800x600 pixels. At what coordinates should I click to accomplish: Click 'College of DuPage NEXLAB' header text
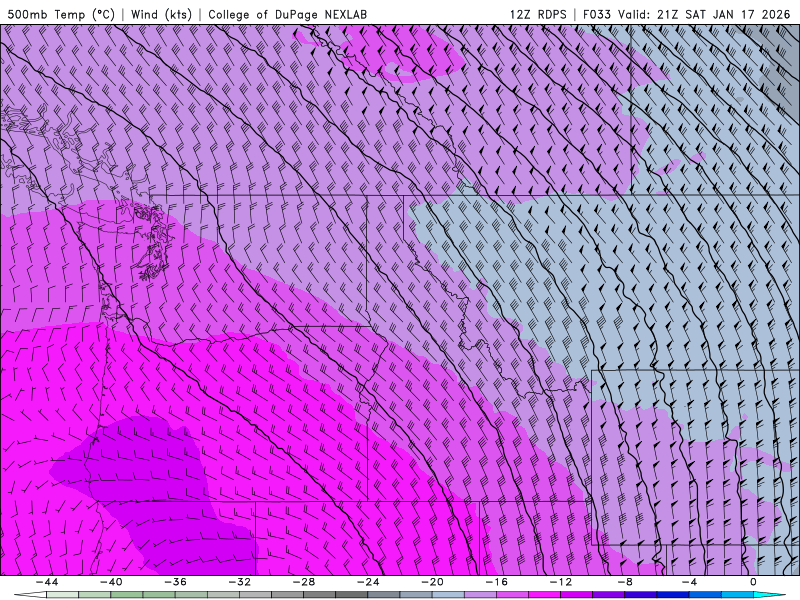tap(287, 14)
